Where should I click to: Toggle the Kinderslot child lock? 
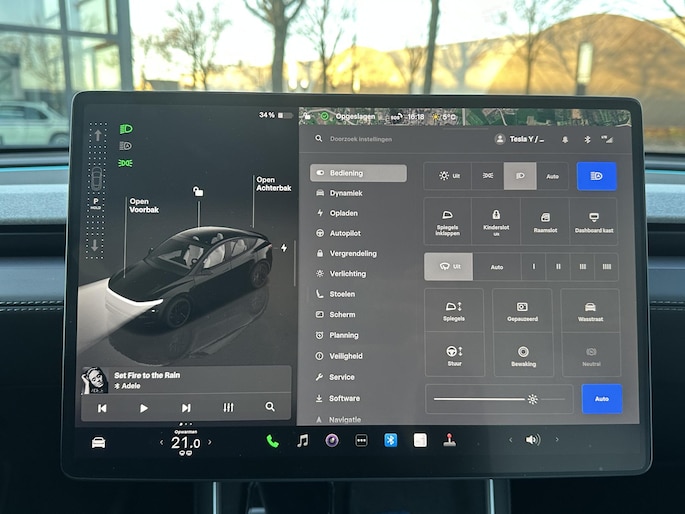[x=495, y=221]
